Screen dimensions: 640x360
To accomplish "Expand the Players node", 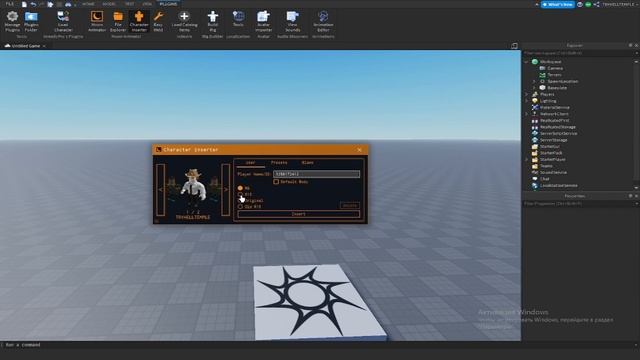I will click(x=526, y=94).
